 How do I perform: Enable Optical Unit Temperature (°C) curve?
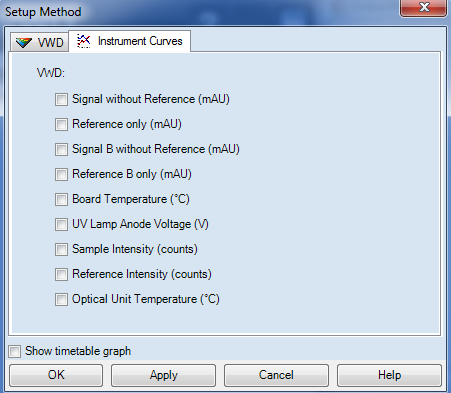(61, 299)
